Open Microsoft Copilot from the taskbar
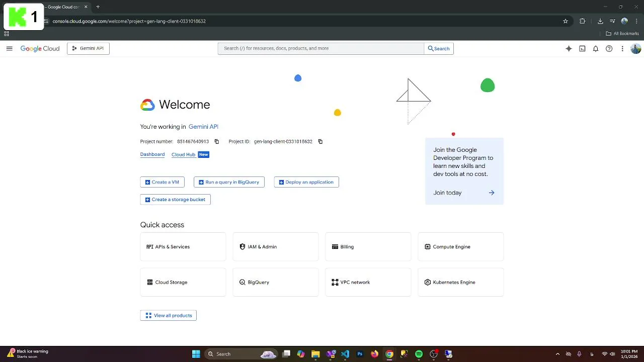Image resolution: width=644 pixels, height=362 pixels. pyautogui.click(x=301, y=354)
